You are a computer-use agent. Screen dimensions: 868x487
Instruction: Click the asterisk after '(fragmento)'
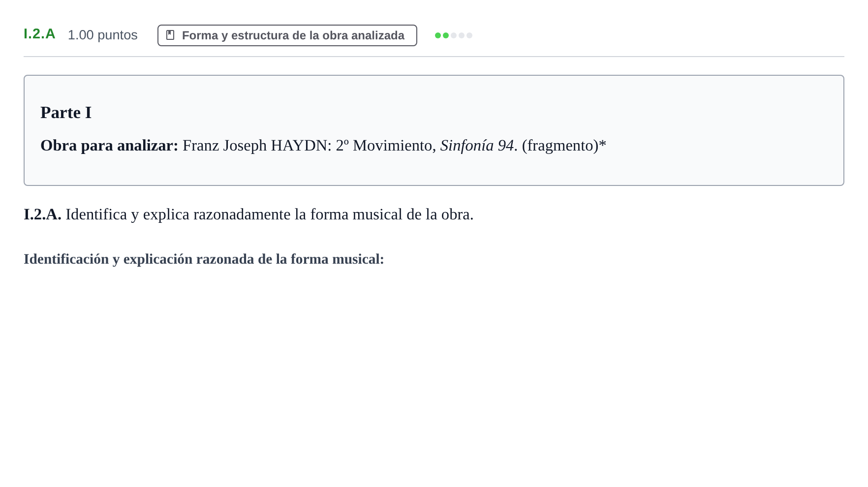[602, 145]
